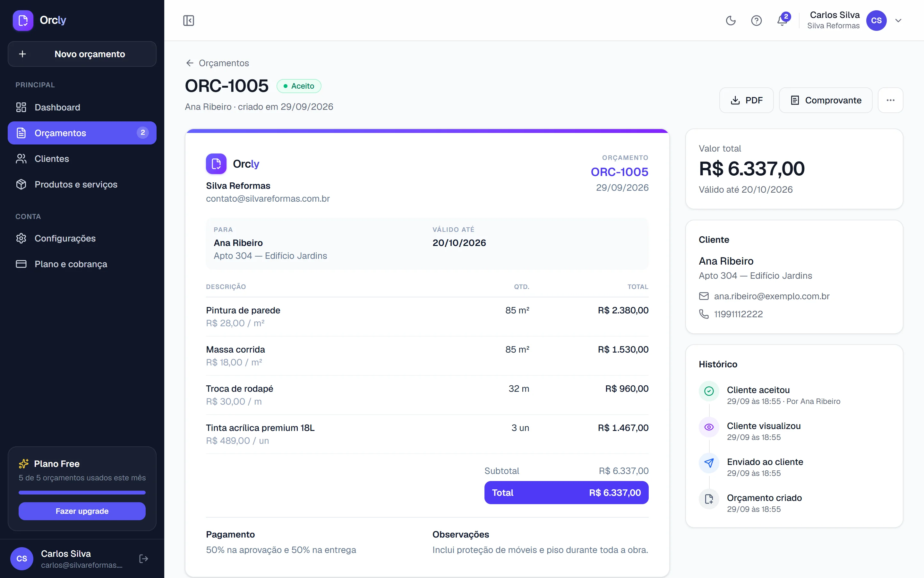The width and height of the screenshot is (924, 578).
Task: Click the Produtos e serviços box icon
Action: 21,184
